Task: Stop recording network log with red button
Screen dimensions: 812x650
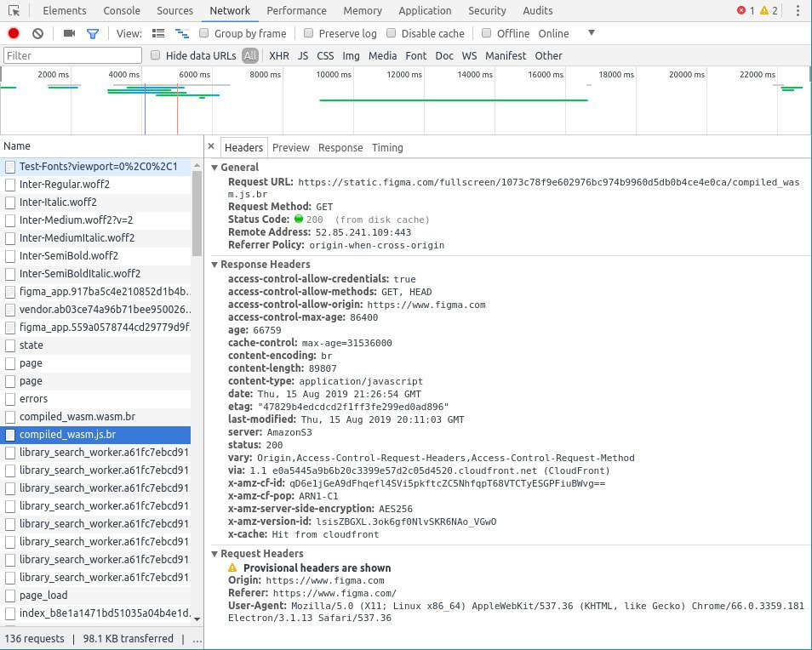Action: pos(14,33)
